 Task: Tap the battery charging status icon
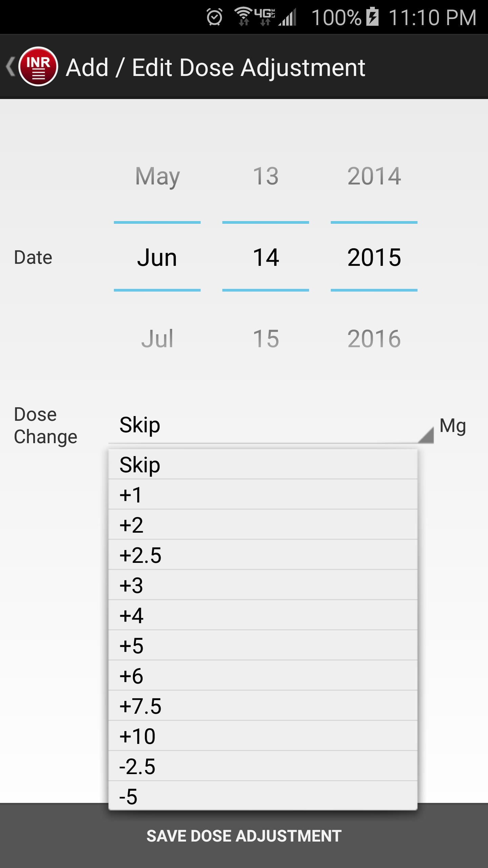372,16
